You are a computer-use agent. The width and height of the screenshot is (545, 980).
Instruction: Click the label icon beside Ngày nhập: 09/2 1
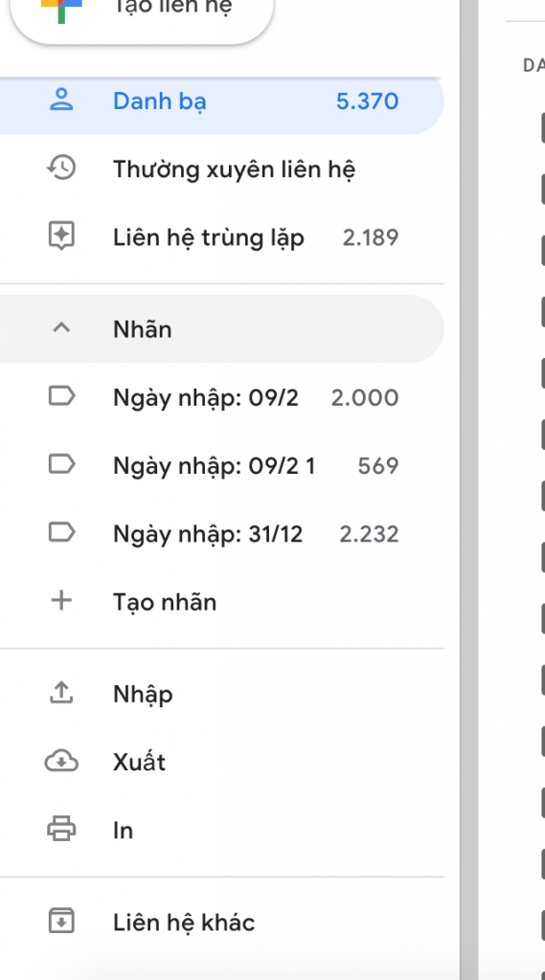click(61, 464)
